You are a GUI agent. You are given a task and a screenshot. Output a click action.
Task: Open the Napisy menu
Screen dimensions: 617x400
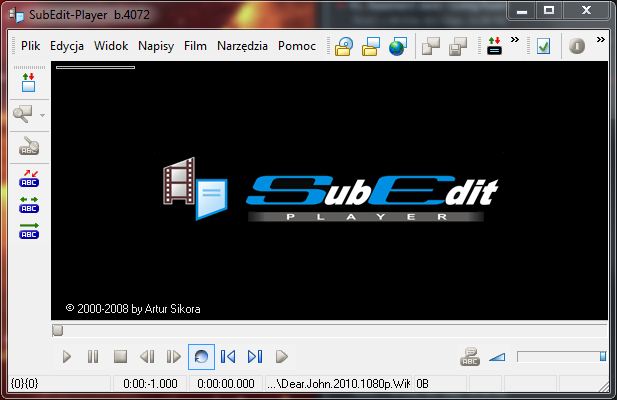click(x=156, y=46)
